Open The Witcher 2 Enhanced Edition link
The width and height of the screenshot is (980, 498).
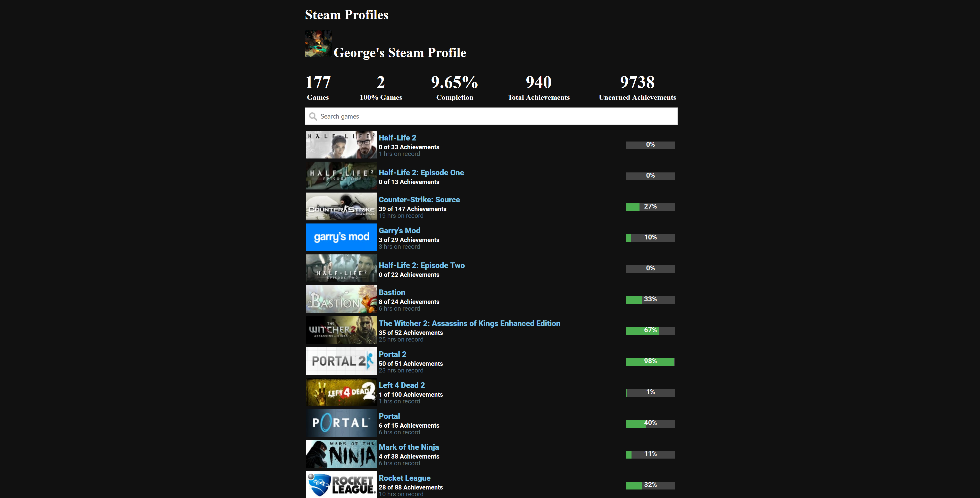pos(469,323)
